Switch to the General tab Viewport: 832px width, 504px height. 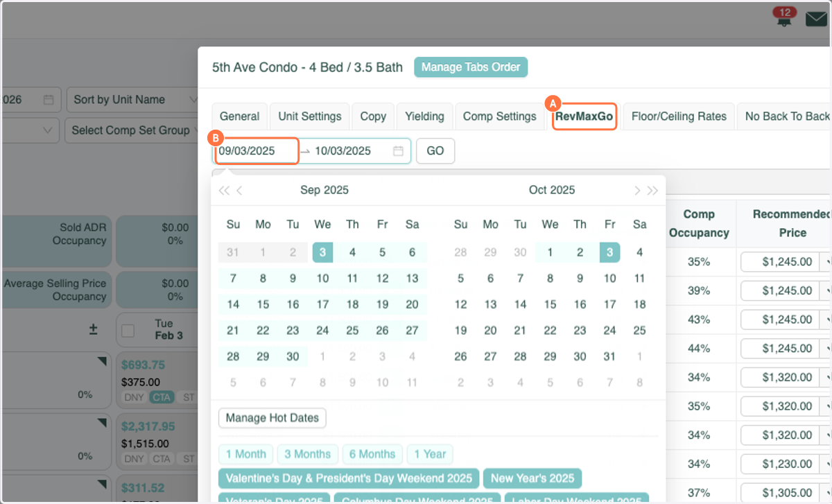coord(239,116)
